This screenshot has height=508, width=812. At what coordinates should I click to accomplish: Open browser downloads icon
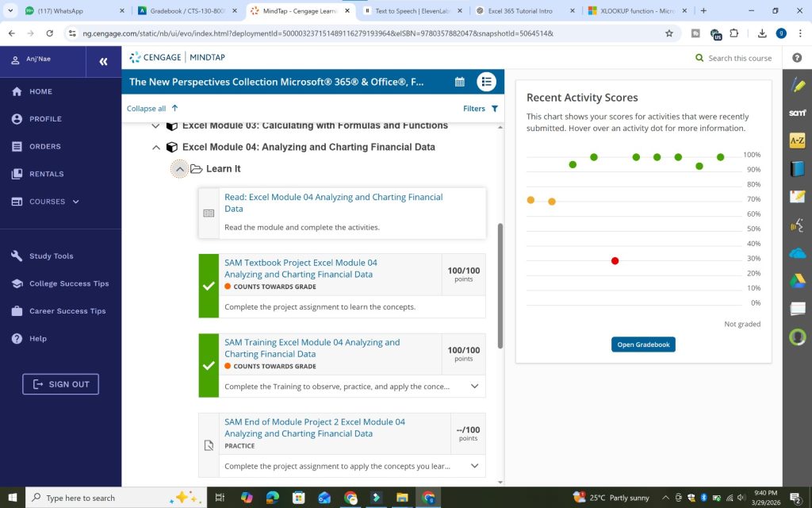coord(762,33)
